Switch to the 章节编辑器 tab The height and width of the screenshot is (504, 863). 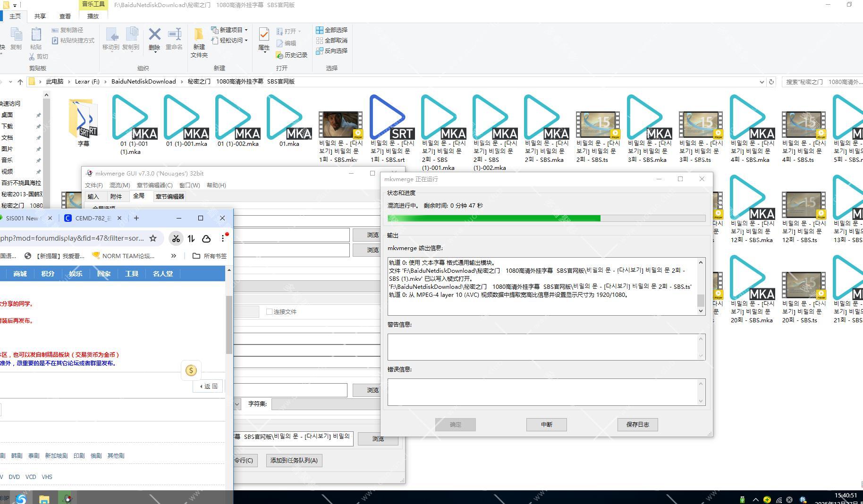tap(169, 196)
